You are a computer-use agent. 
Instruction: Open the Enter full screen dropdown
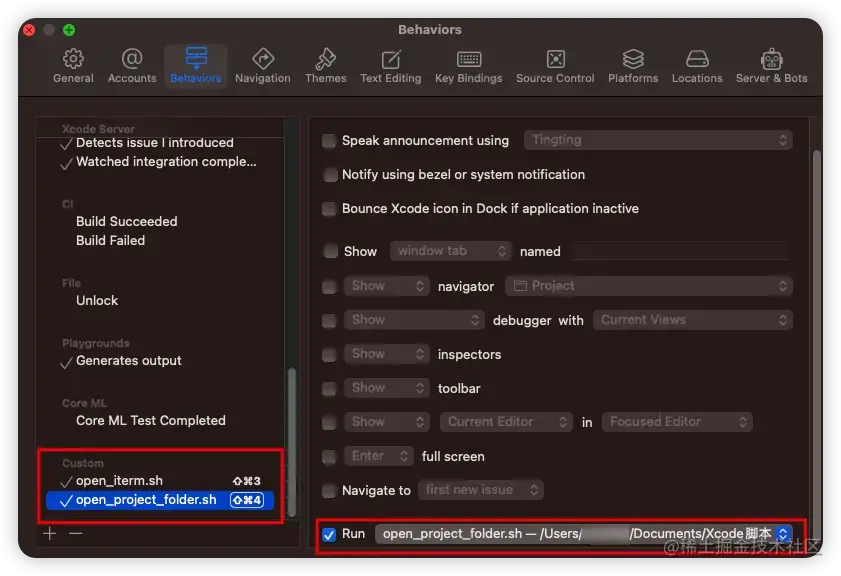click(x=379, y=456)
